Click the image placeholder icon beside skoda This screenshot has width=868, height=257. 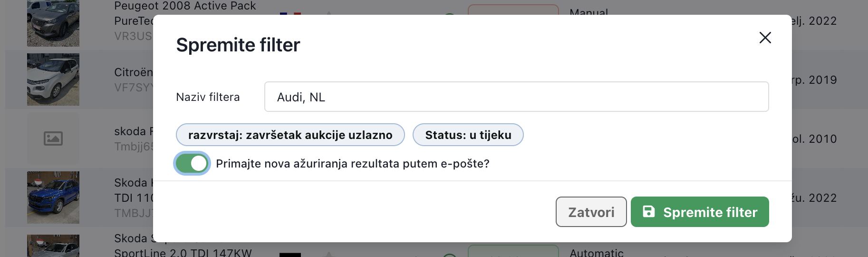coord(53,138)
